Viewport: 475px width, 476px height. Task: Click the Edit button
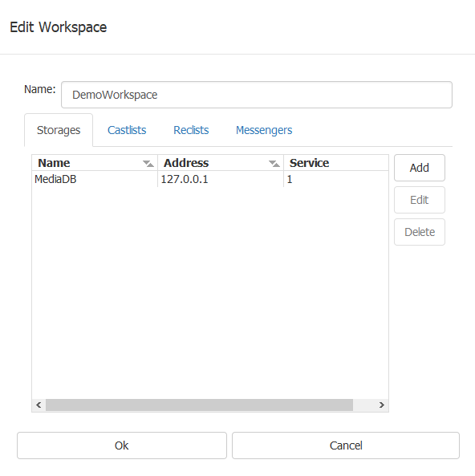(420, 200)
